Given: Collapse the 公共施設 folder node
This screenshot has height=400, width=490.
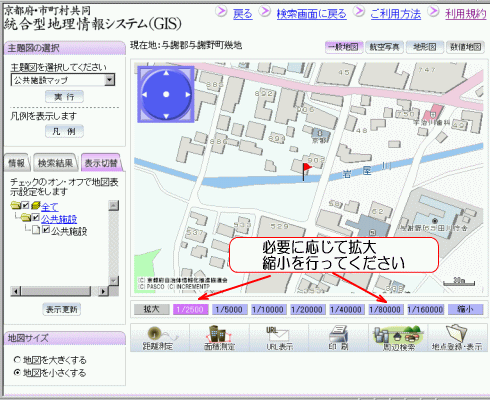Looking at the screenshot, I should click(26, 218).
